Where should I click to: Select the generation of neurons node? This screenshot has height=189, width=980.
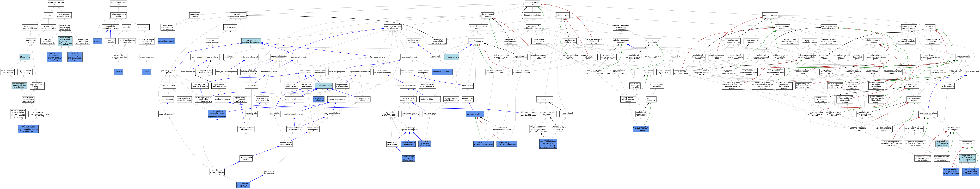468,99
